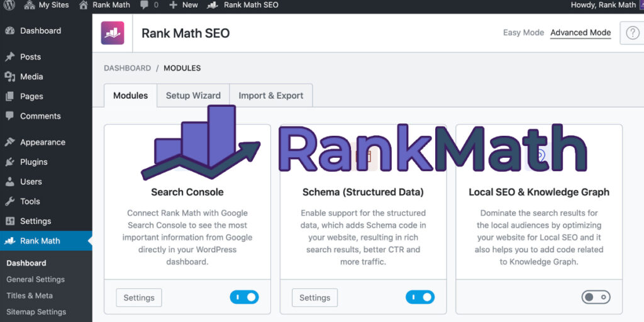The width and height of the screenshot is (644, 322).
Task: Open Sitemap Settings submenu item
Action: pos(36,312)
